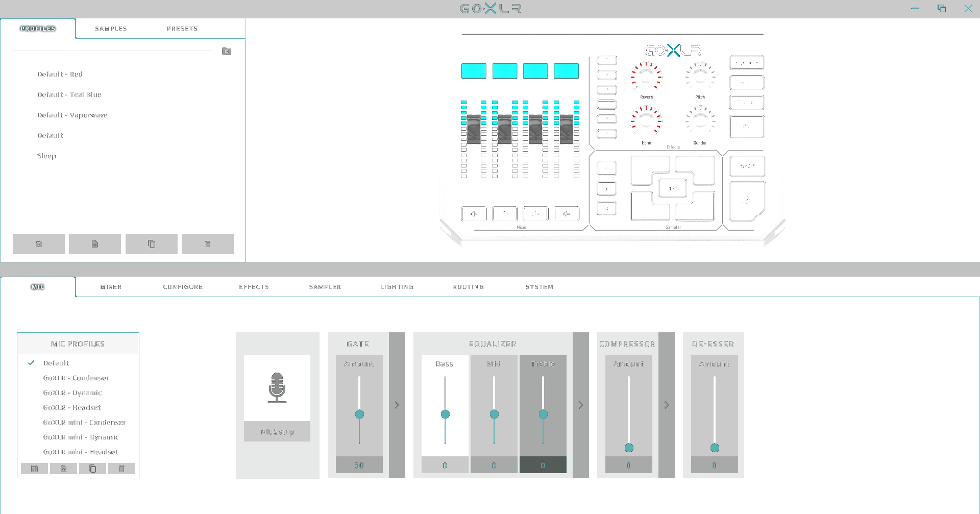Toggle the second channel mute button on device
The width and height of the screenshot is (980, 514).
505,214
